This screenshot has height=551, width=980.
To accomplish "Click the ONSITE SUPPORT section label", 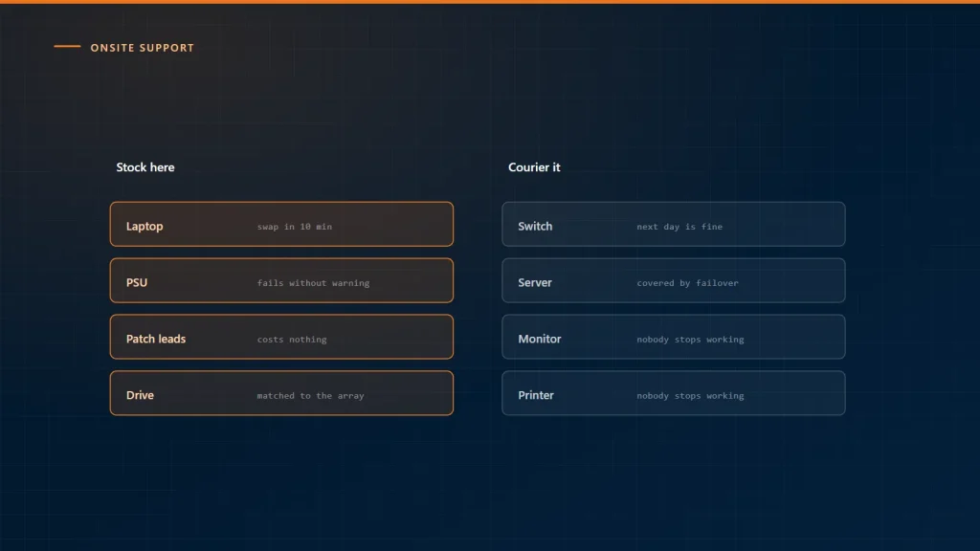I will click(142, 48).
